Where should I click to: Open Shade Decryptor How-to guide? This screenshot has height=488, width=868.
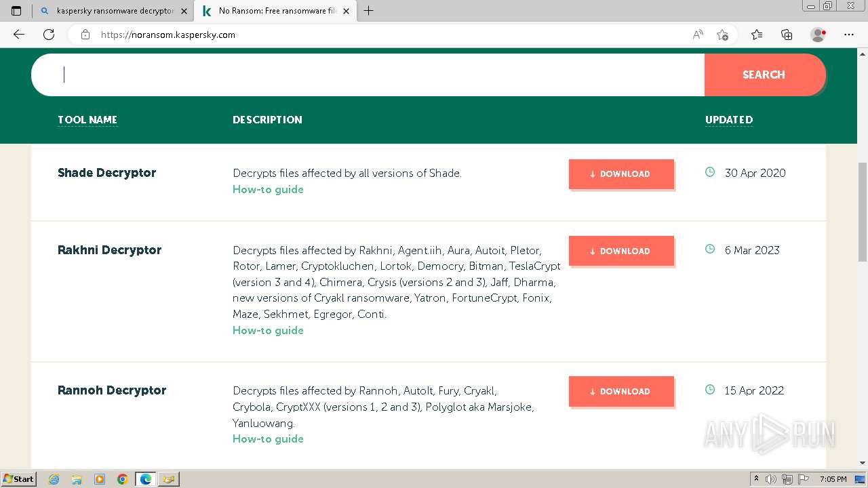(268, 190)
